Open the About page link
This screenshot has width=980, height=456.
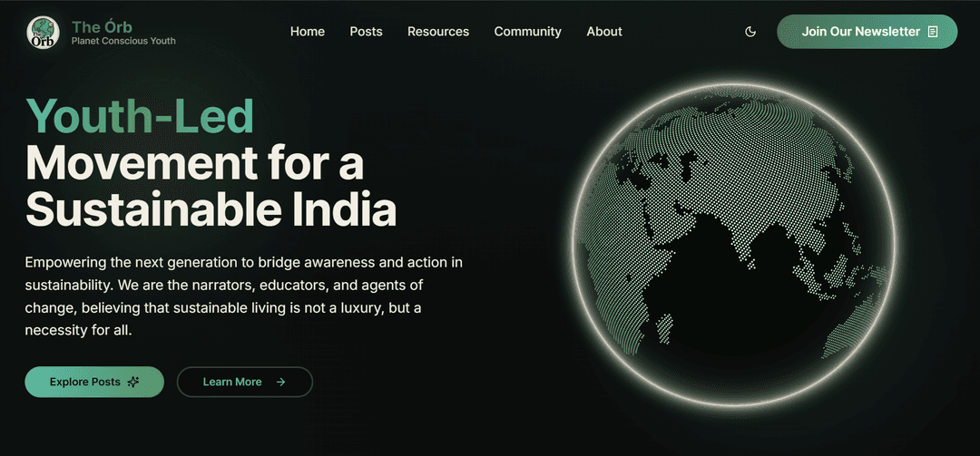(603, 32)
